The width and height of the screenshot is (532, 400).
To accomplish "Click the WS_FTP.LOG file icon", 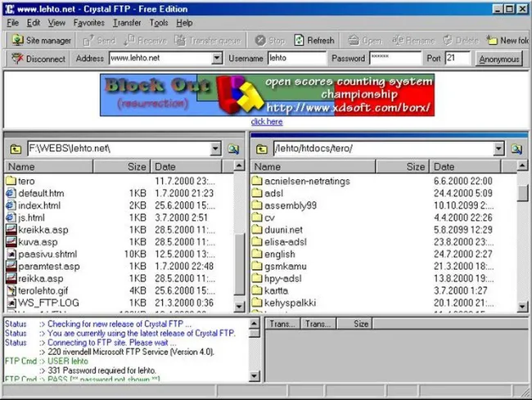I will pyautogui.click(x=11, y=303).
